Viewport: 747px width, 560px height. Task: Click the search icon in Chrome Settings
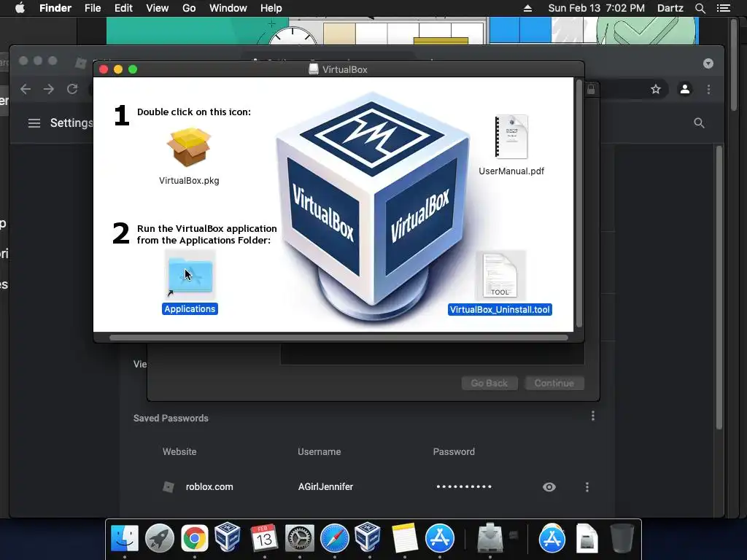(699, 123)
